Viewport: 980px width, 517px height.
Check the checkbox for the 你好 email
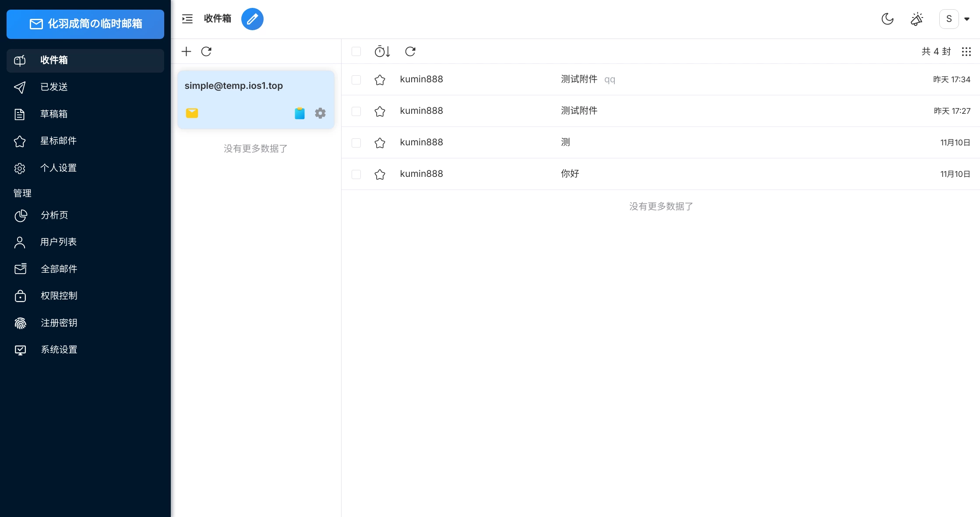356,174
